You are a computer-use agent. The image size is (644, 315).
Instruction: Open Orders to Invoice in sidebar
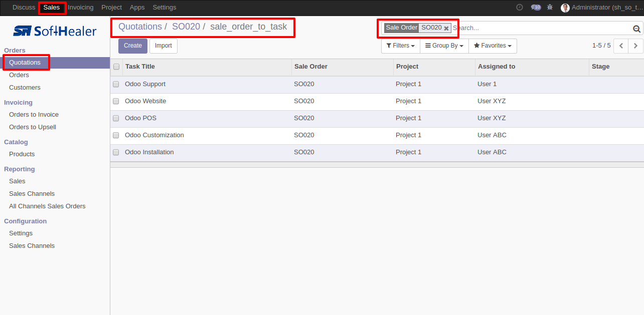(x=34, y=115)
